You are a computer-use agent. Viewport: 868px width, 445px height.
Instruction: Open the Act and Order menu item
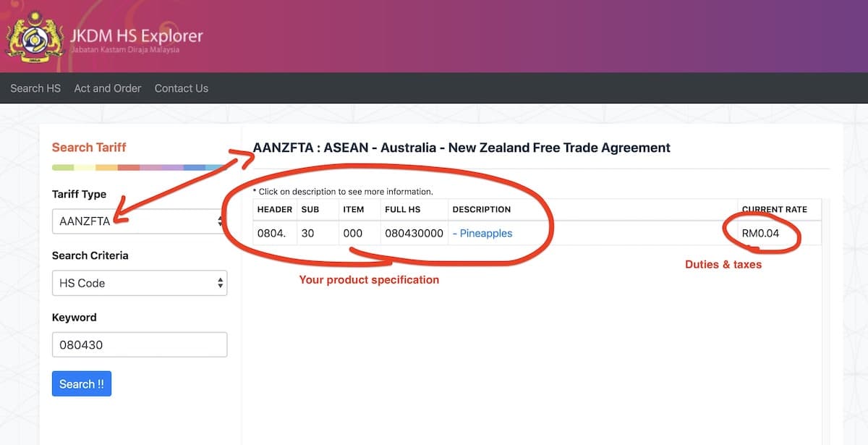[x=107, y=88]
